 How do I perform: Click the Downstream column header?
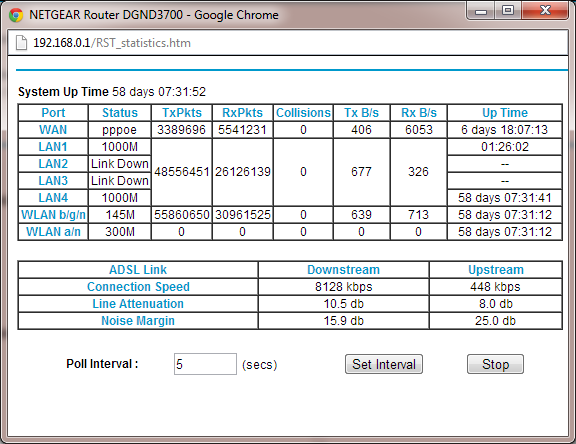click(343, 270)
